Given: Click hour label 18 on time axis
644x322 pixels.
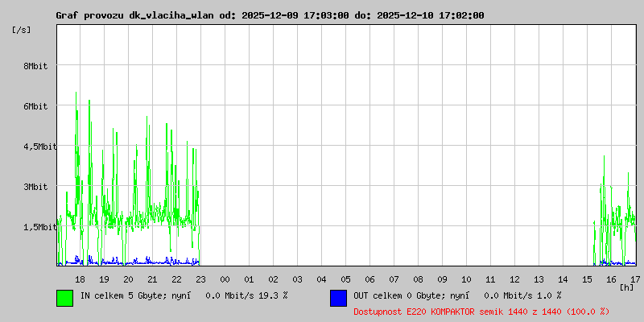Looking at the screenshot, I should click(80, 279).
